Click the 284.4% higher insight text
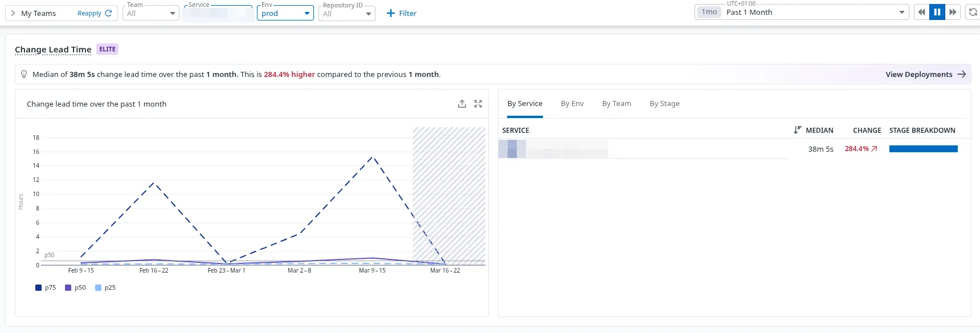This screenshot has height=333, width=980. tap(289, 74)
